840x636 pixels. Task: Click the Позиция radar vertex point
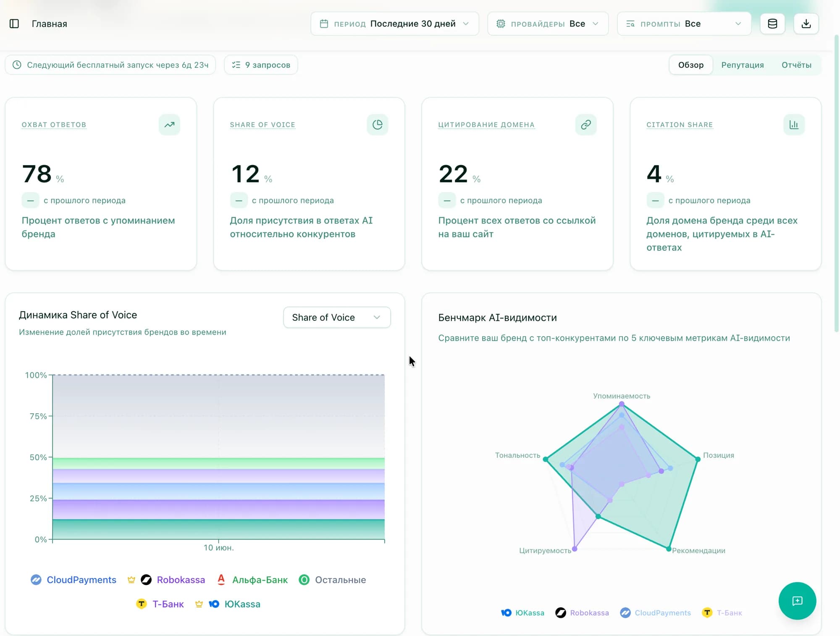click(698, 459)
